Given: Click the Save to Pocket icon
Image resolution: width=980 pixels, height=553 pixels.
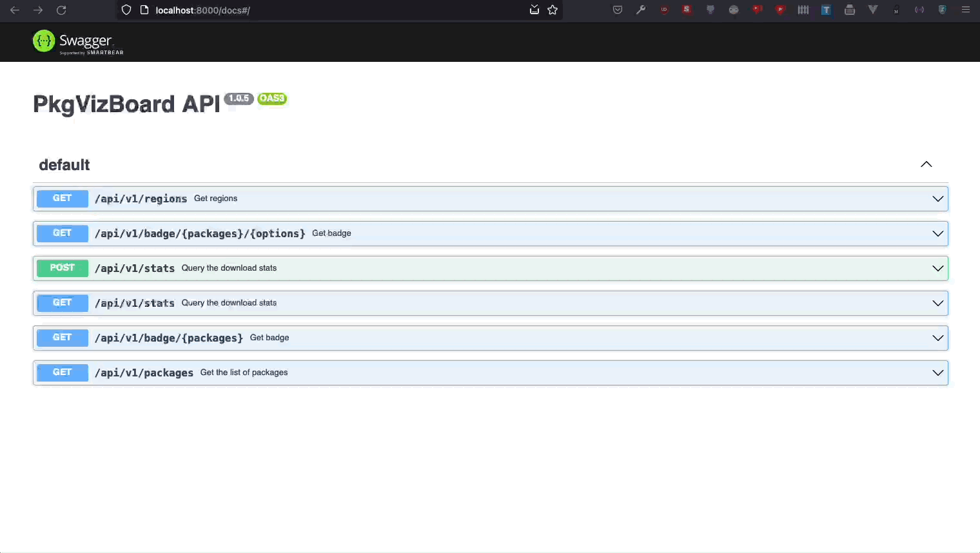Looking at the screenshot, I should pyautogui.click(x=618, y=10).
